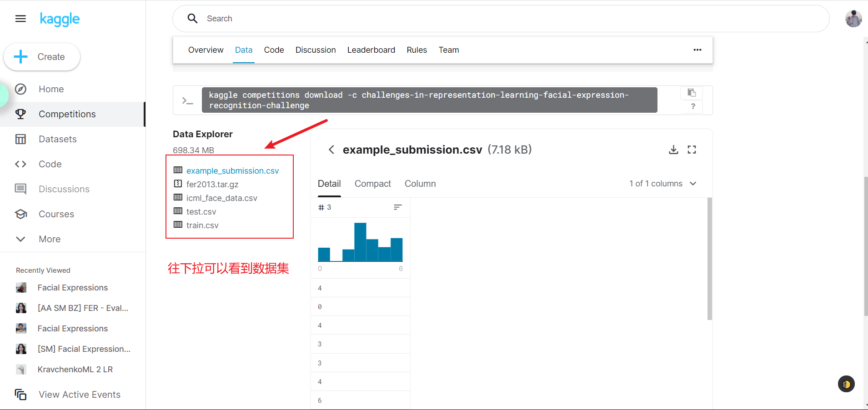Click the plus icon on Create
Image resolution: width=868 pixels, height=410 pixels.
(20, 57)
